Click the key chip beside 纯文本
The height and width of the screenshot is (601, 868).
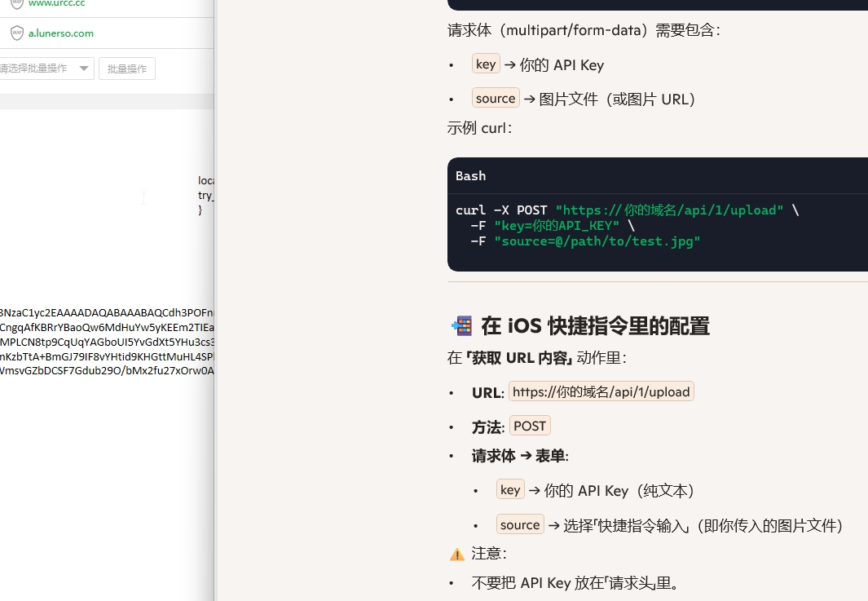[x=510, y=490]
